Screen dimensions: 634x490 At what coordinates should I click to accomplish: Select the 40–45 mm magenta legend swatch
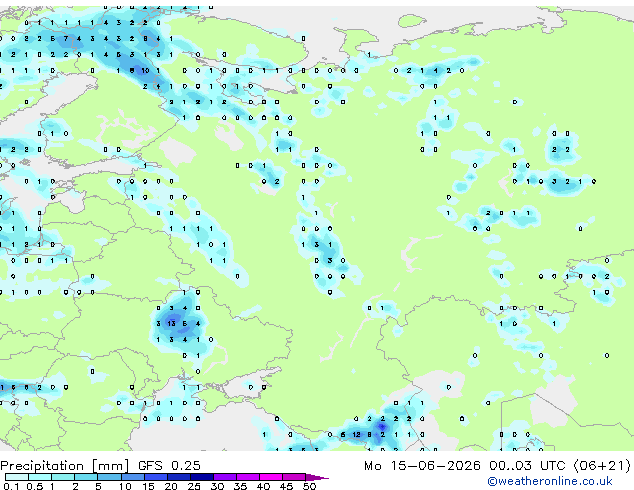[x=271, y=477]
